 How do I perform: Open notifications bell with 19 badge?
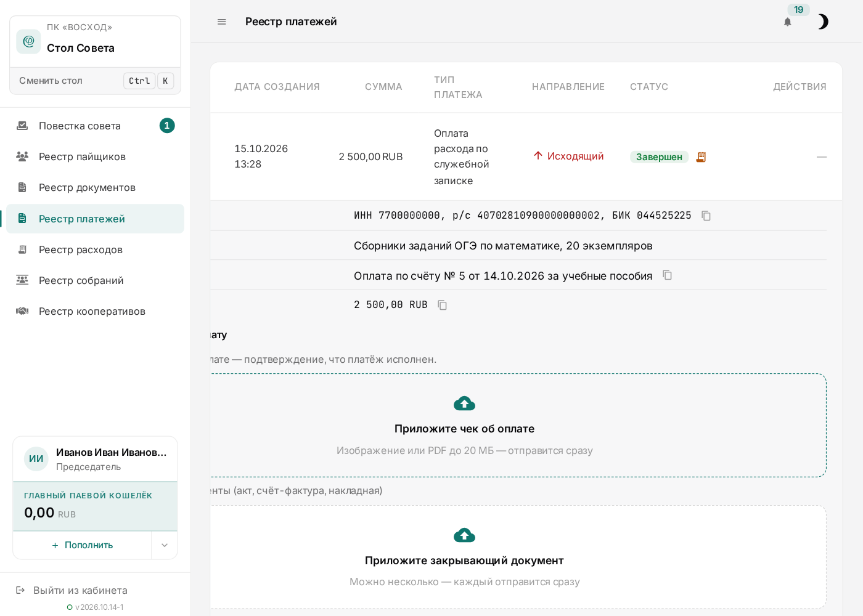[x=788, y=22]
